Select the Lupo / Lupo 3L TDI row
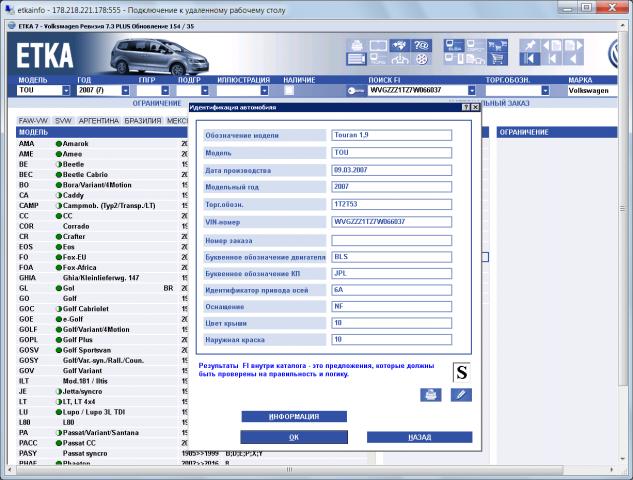This screenshot has width=633, height=480. tap(102, 412)
